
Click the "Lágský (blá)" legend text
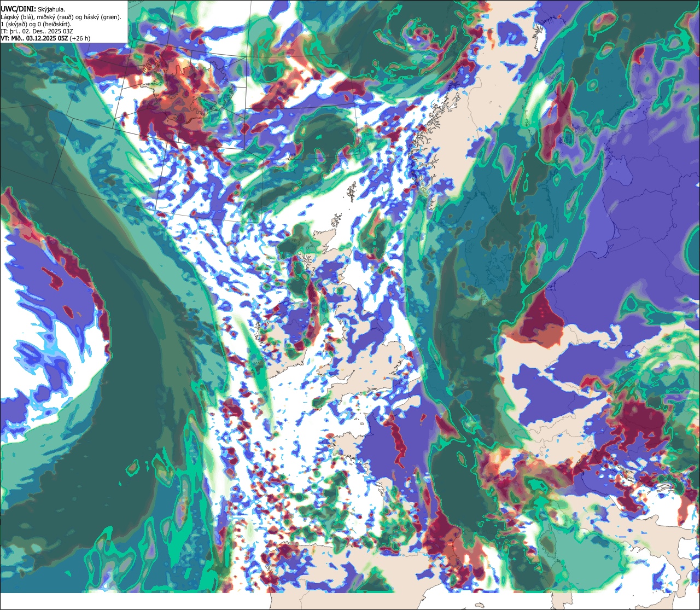[x=16, y=18]
